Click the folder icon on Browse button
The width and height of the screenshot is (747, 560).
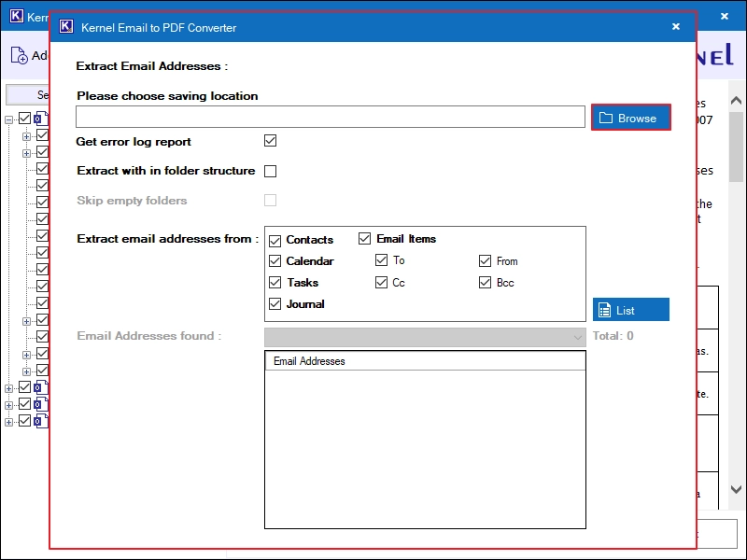pyautogui.click(x=605, y=118)
